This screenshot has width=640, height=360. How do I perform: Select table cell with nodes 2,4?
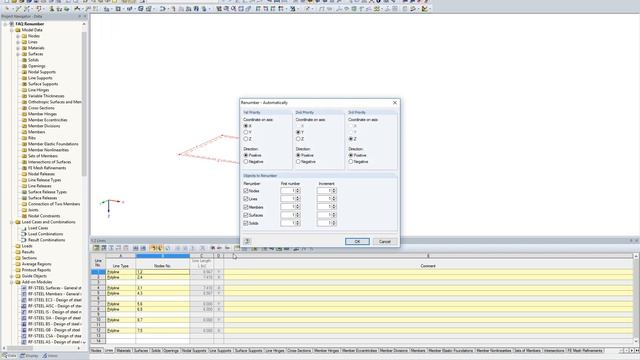(x=162, y=277)
